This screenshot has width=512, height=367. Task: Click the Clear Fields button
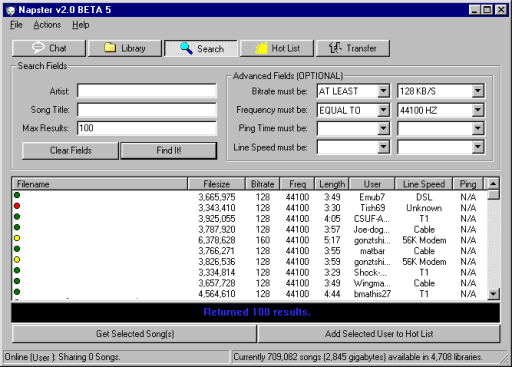click(70, 151)
